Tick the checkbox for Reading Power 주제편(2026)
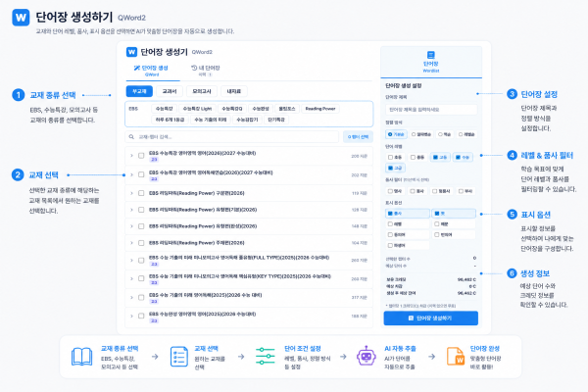The image size is (588, 392). (x=141, y=243)
